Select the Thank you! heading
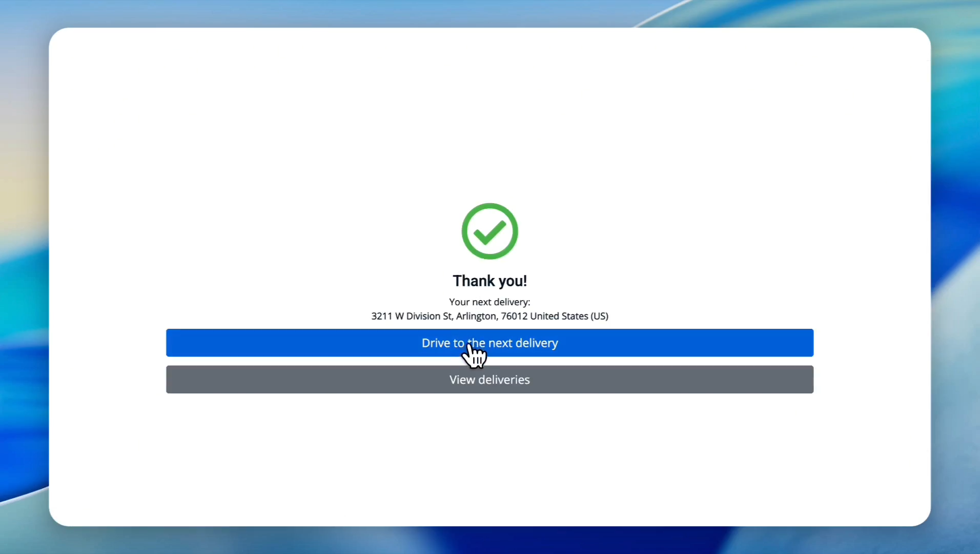980x554 pixels. pos(489,281)
